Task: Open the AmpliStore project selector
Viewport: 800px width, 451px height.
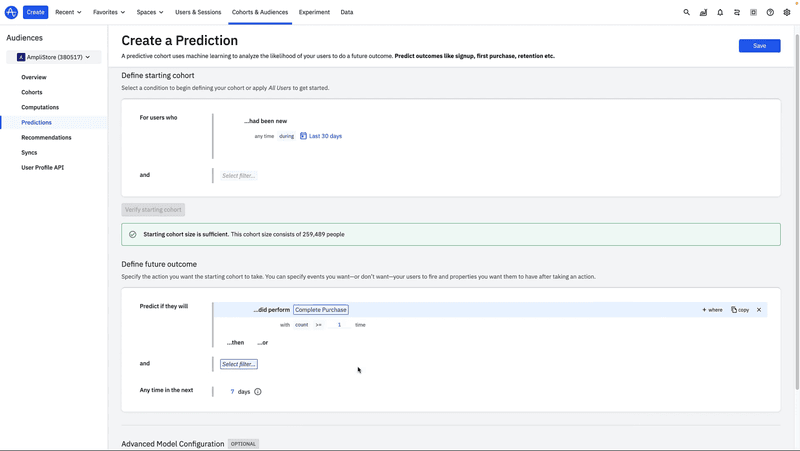Action: click(53, 57)
